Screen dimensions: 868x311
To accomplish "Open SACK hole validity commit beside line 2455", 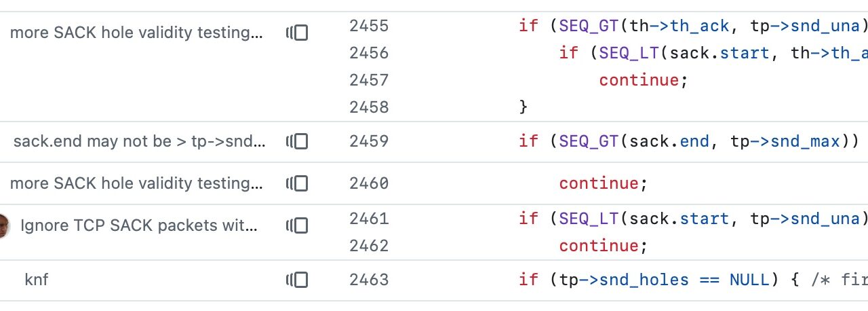I will point(136,33).
